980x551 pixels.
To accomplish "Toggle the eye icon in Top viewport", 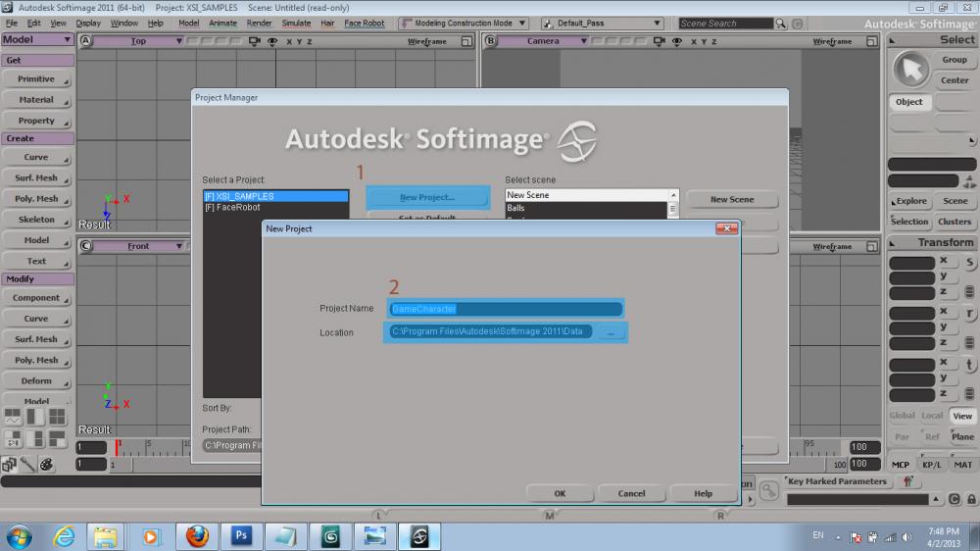I will pyautogui.click(x=272, y=41).
